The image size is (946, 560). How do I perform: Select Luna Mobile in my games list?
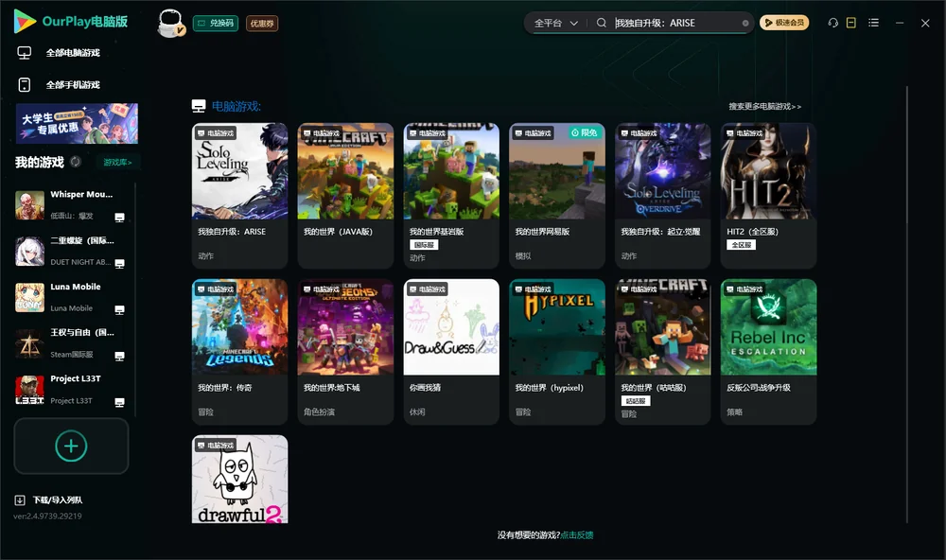click(72, 297)
